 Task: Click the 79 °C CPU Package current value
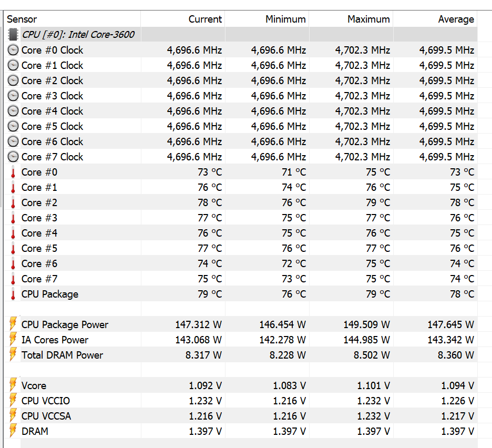[210, 294]
